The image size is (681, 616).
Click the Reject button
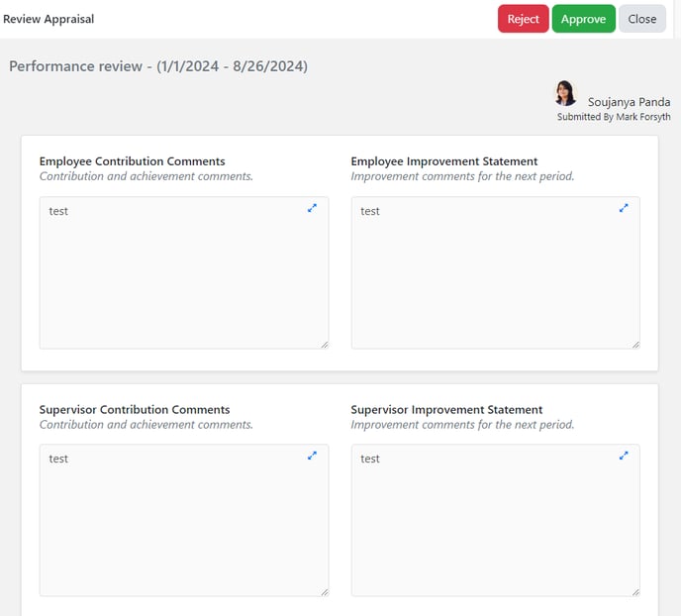(x=523, y=19)
